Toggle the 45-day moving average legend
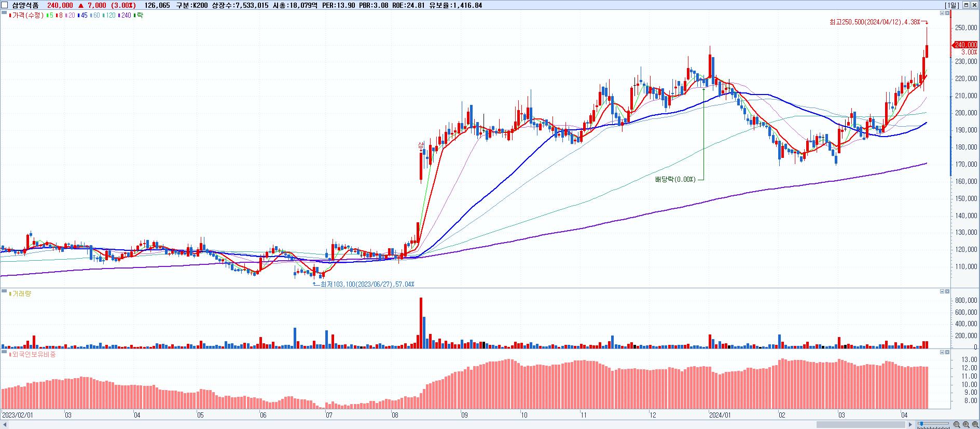The width and height of the screenshot is (980, 429). (82, 16)
